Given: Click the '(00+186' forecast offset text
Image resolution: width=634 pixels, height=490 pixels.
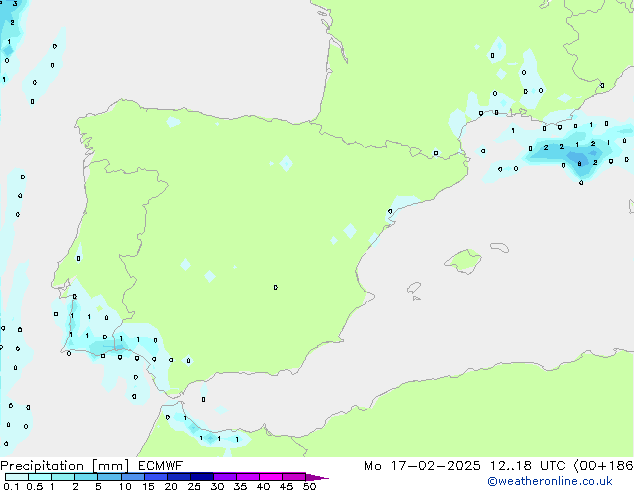Looking at the screenshot, I should click(603, 466).
